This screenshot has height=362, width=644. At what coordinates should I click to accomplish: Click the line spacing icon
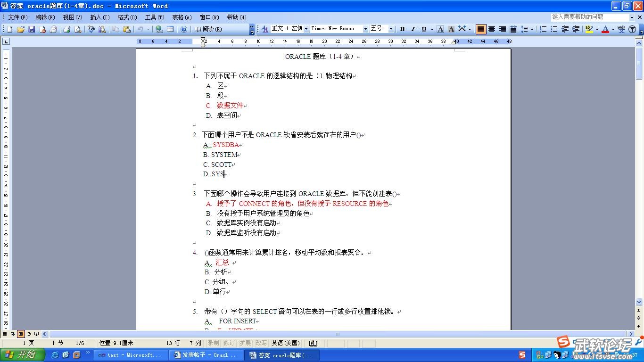click(524, 29)
